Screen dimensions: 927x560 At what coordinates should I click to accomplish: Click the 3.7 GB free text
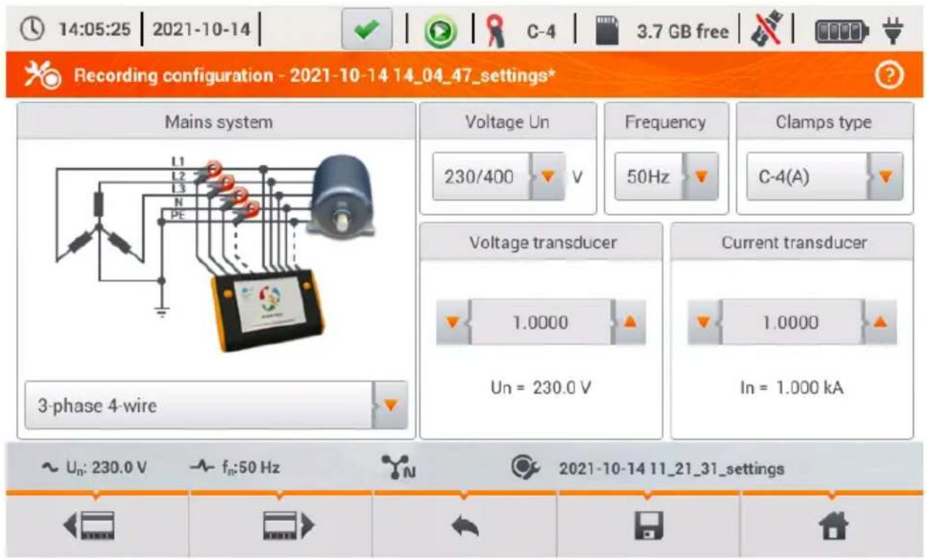click(x=683, y=32)
